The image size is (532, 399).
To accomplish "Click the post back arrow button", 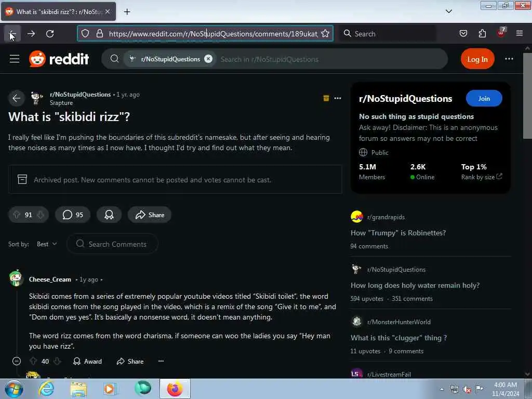I will point(16,98).
